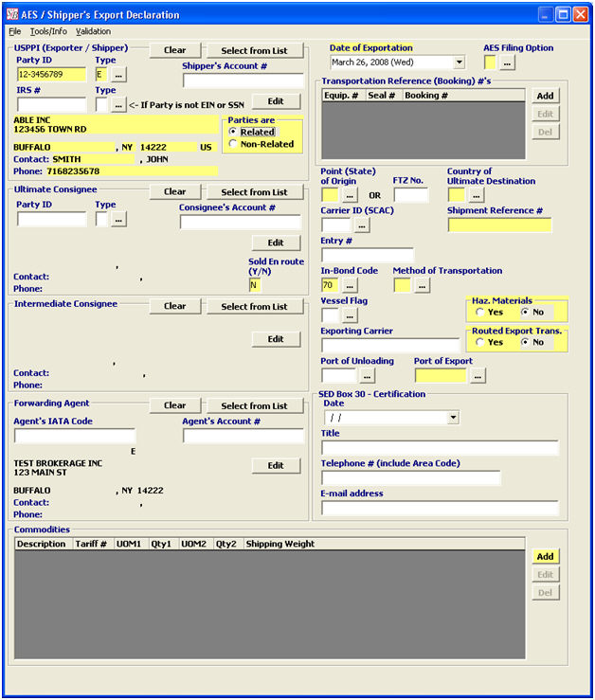Select Forwarding Agent from list

[255, 405]
